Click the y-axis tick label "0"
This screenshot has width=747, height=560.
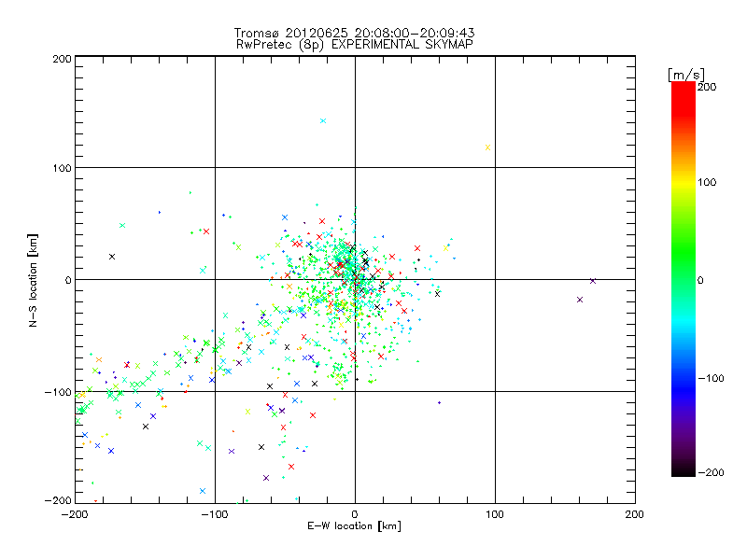tap(68, 280)
